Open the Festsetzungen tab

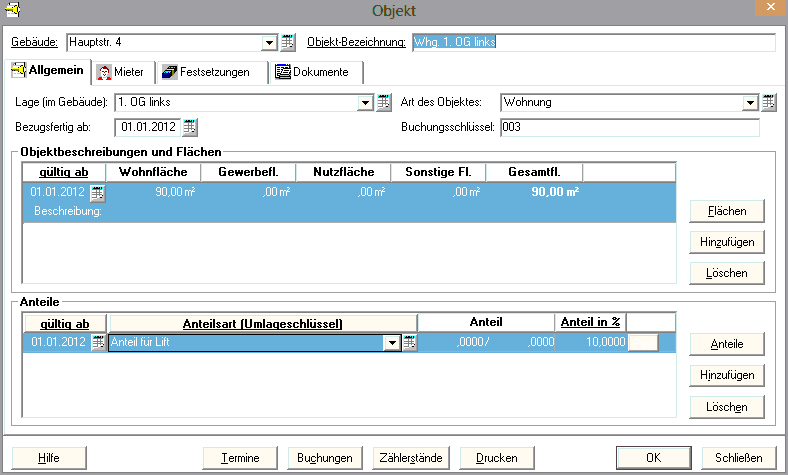[210, 72]
